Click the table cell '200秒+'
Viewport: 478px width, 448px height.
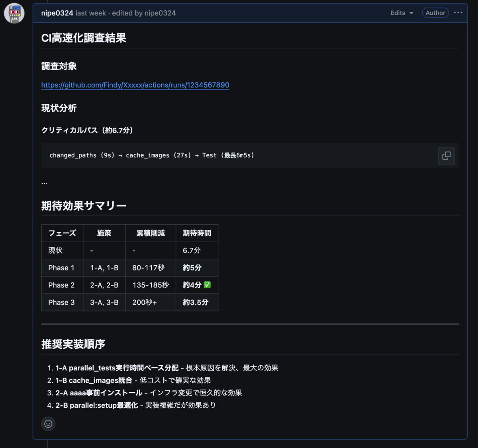151,302
